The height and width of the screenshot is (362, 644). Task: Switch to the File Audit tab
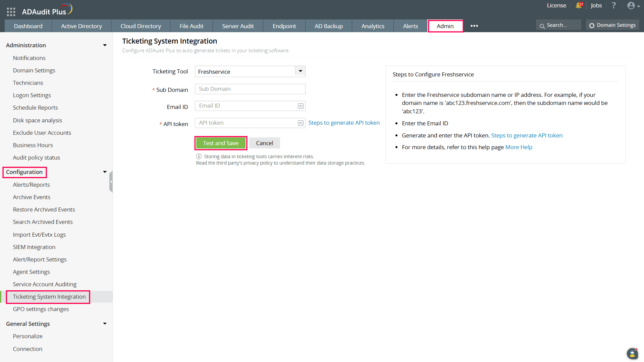pos(191,26)
